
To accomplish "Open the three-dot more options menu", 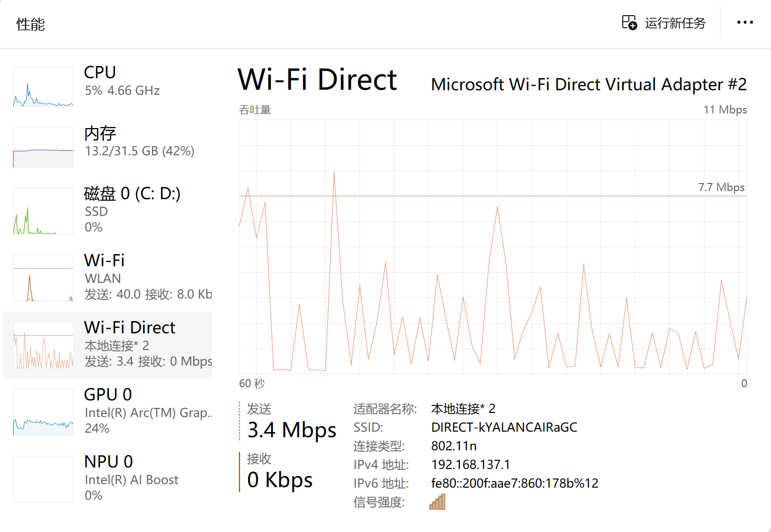I will pos(745,23).
